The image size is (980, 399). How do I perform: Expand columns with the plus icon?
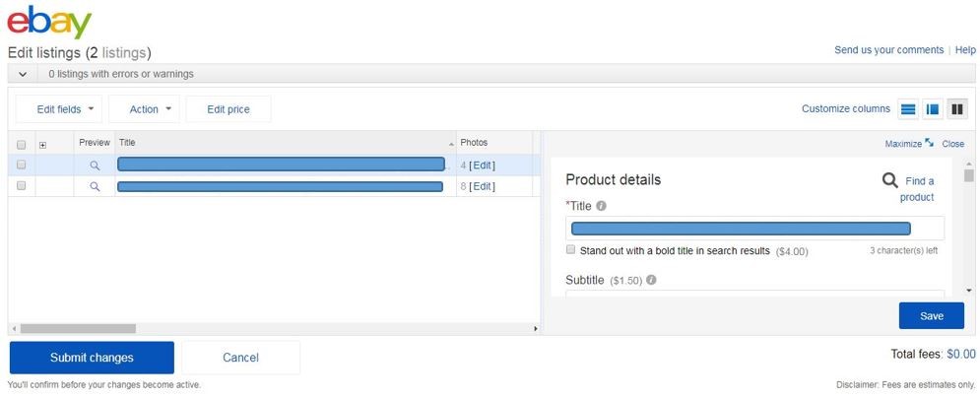coord(42,145)
